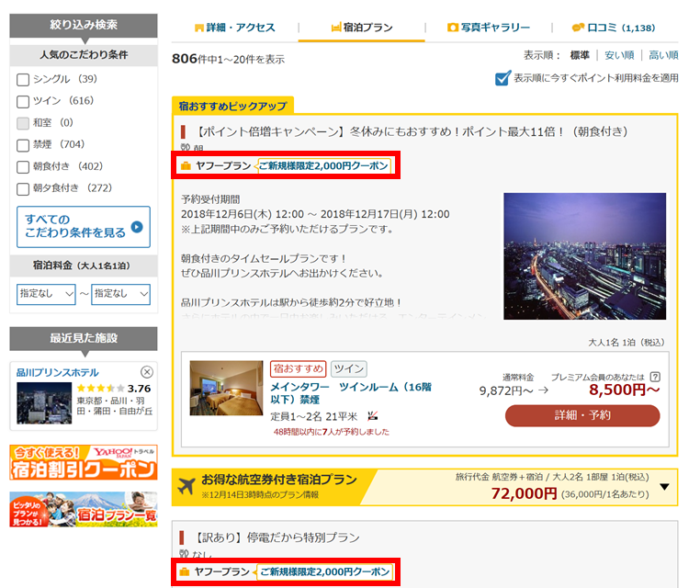Switch to the 宿泊プラン tab
This screenshot has width=700, height=588.
tap(362, 28)
